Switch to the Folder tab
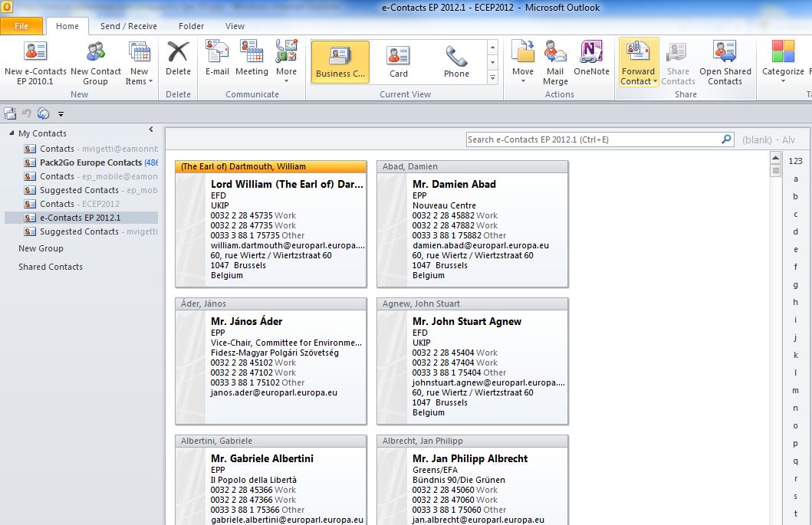 coord(191,26)
